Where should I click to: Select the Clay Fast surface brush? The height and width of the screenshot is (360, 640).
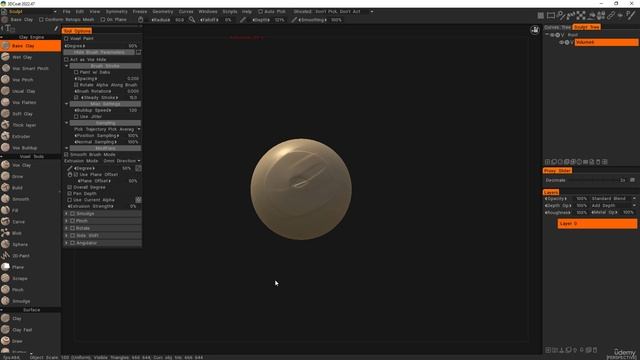coord(31,330)
